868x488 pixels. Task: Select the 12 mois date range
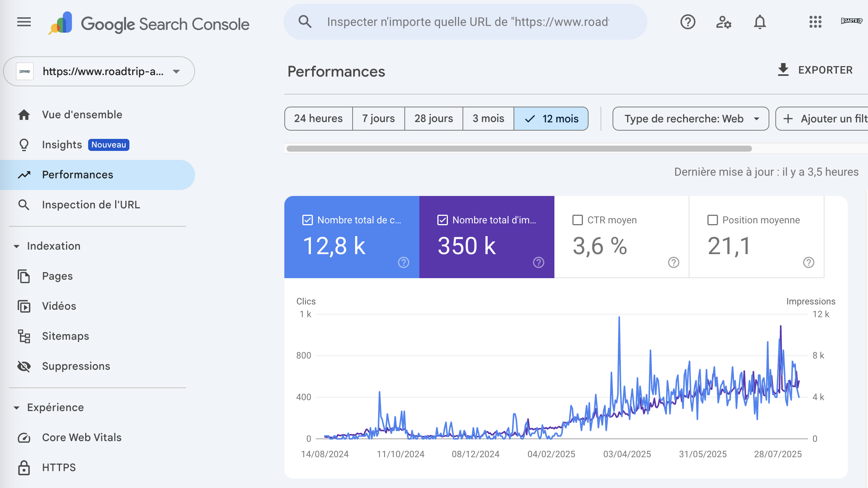tap(551, 119)
